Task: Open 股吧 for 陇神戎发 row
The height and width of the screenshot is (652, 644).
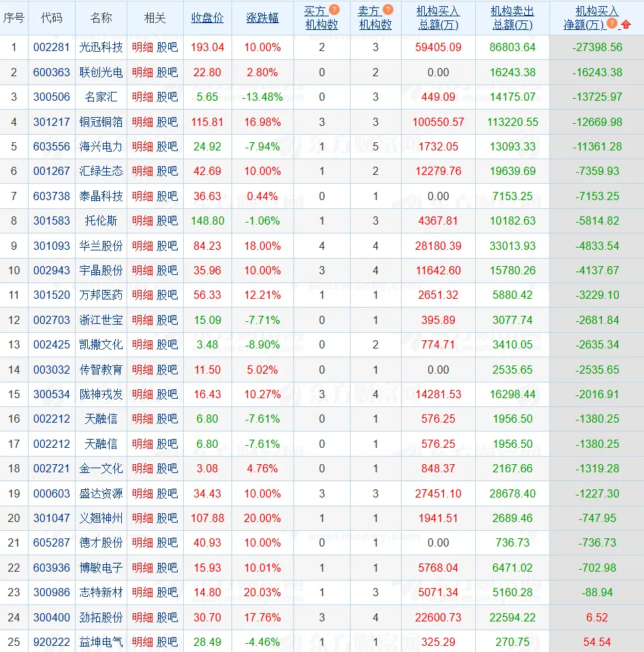Action: (x=167, y=394)
